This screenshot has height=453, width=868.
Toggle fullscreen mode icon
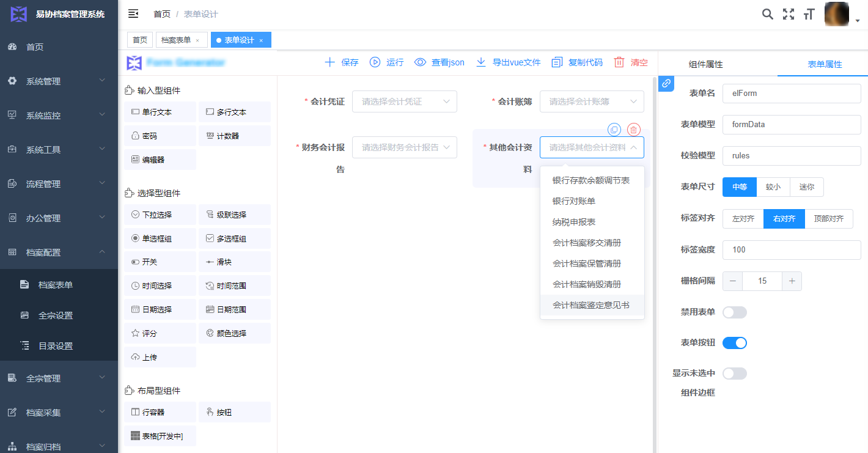[x=789, y=14]
